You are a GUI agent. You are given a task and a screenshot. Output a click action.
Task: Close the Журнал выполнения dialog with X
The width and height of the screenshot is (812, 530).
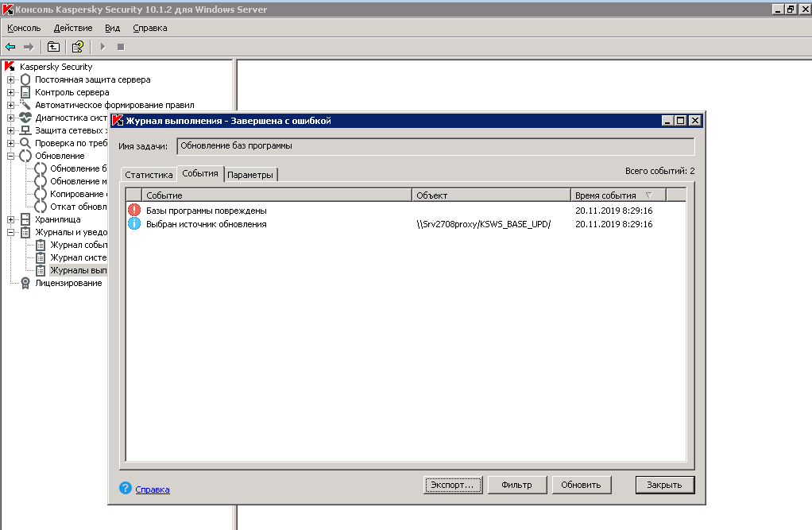(x=695, y=121)
